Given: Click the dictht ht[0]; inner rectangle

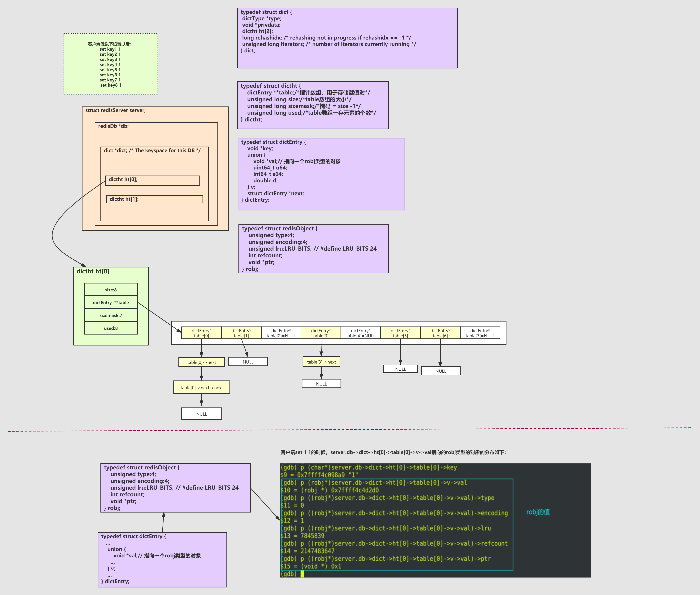Looking at the screenshot, I should tap(152, 180).
